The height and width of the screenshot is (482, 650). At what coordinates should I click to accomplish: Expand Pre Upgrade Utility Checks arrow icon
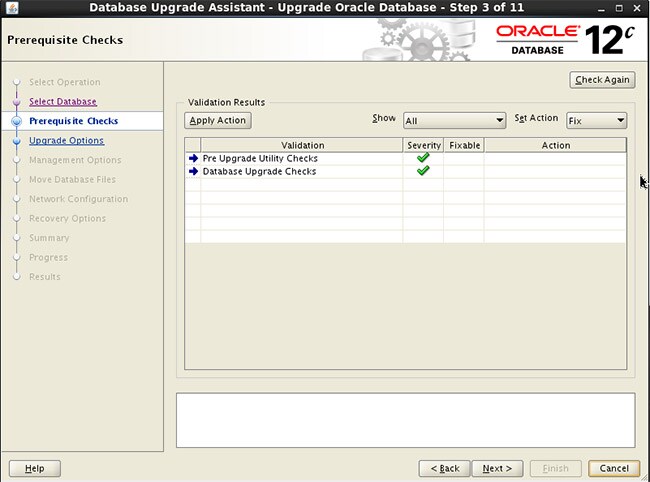(193, 158)
